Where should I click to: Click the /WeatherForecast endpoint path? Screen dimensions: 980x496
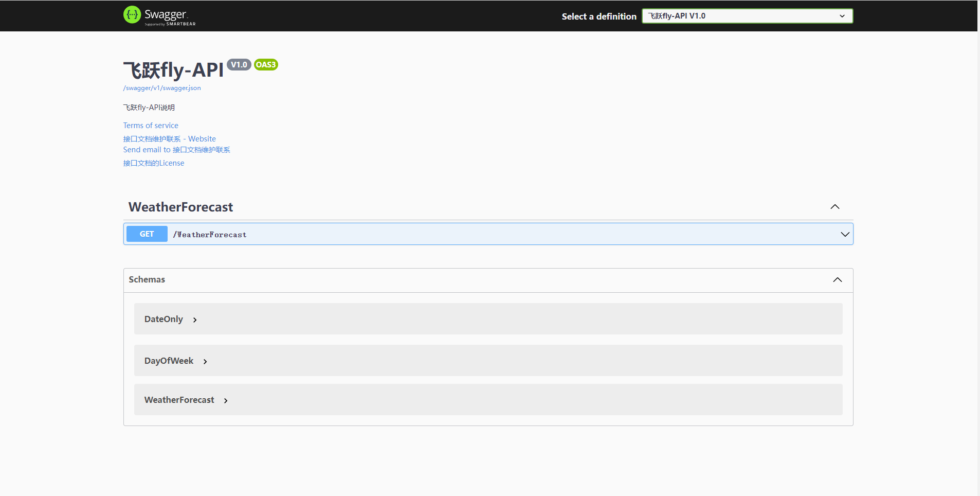point(210,235)
